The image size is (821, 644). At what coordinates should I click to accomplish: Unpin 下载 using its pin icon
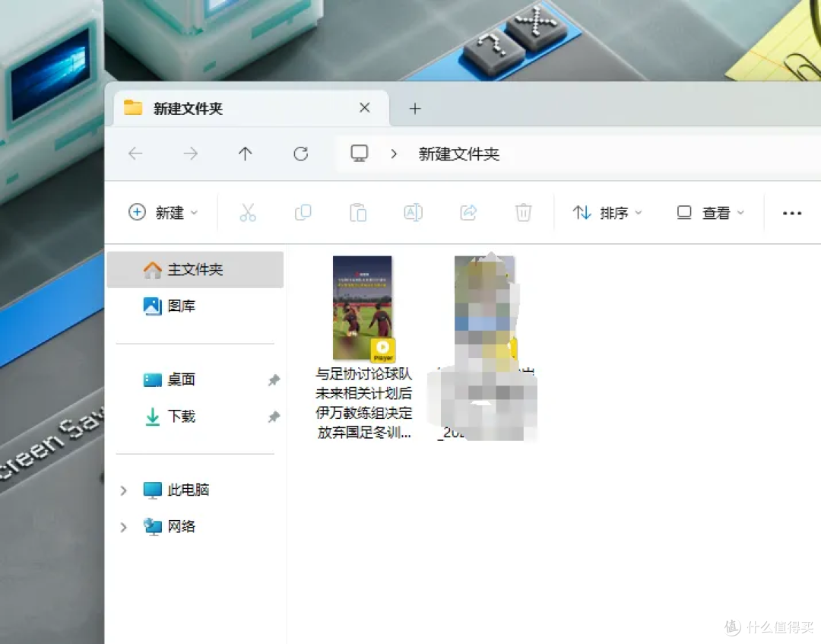click(274, 417)
